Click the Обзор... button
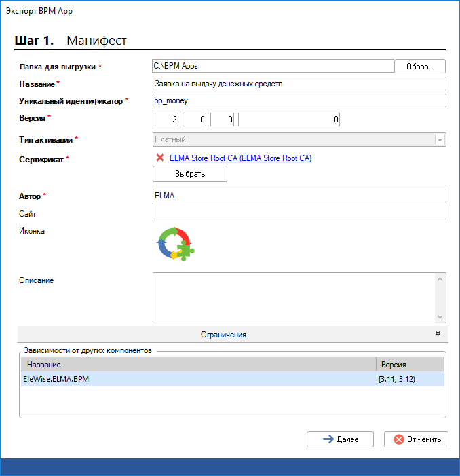 tap(420, 66)
